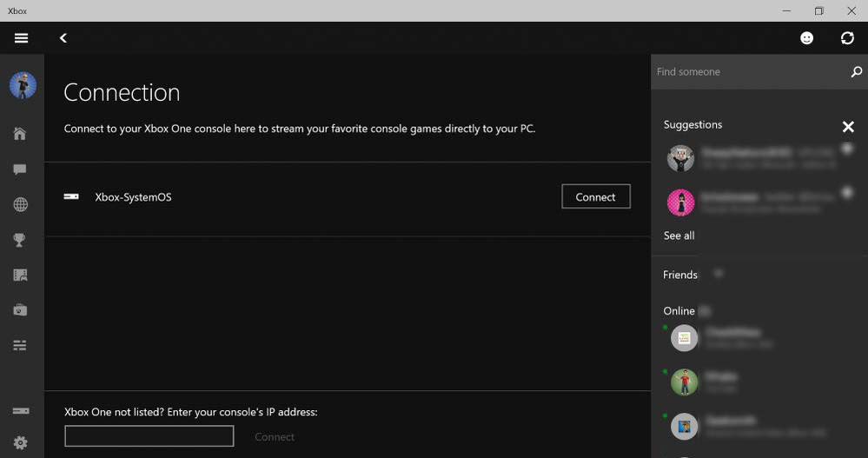Click the Connect button next to IP field
This screenshot has width=868, height=458.
275,437
